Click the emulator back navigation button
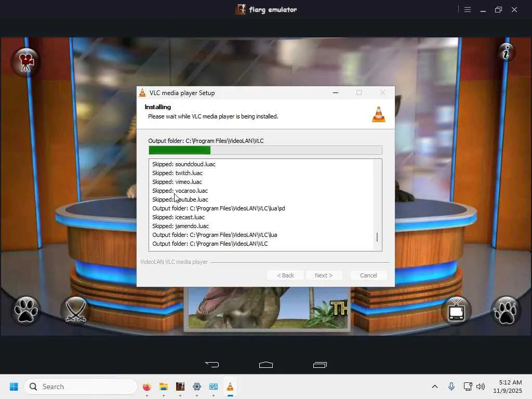 212,365
